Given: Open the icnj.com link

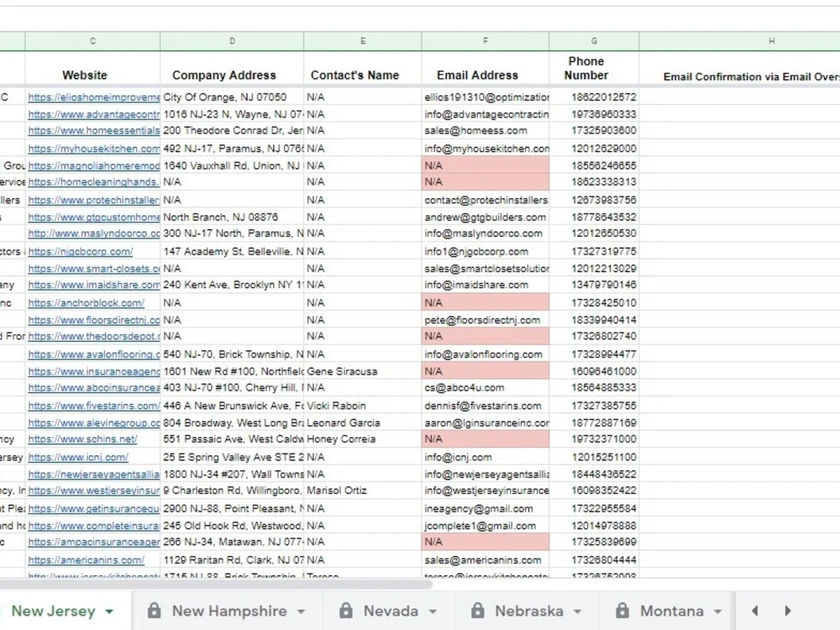Looking at the screenshot, I should 78,458.
